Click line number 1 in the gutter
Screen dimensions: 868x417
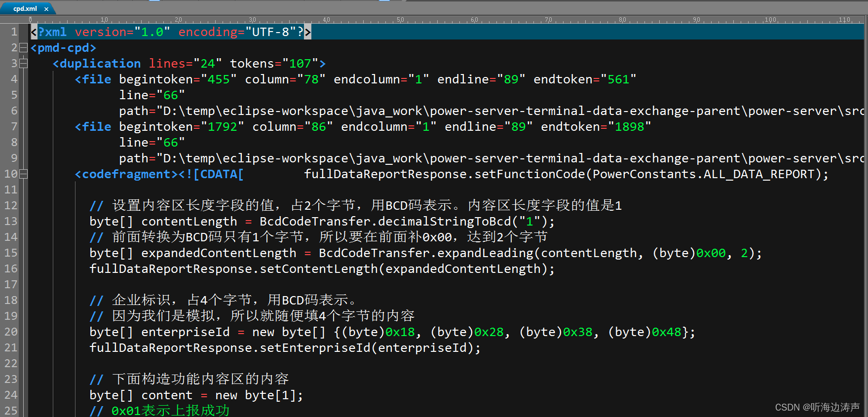pos(14,32)
